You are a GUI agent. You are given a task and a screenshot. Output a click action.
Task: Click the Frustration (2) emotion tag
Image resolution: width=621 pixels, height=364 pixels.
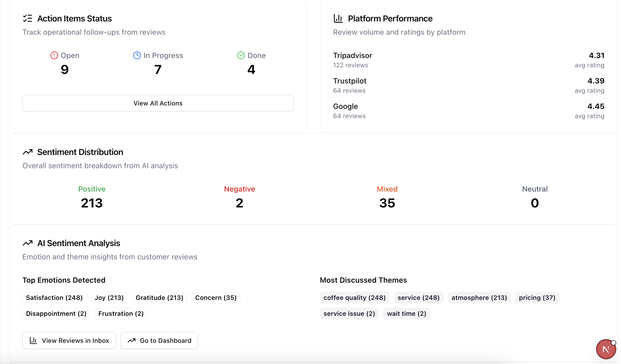(x=121, y=313)
